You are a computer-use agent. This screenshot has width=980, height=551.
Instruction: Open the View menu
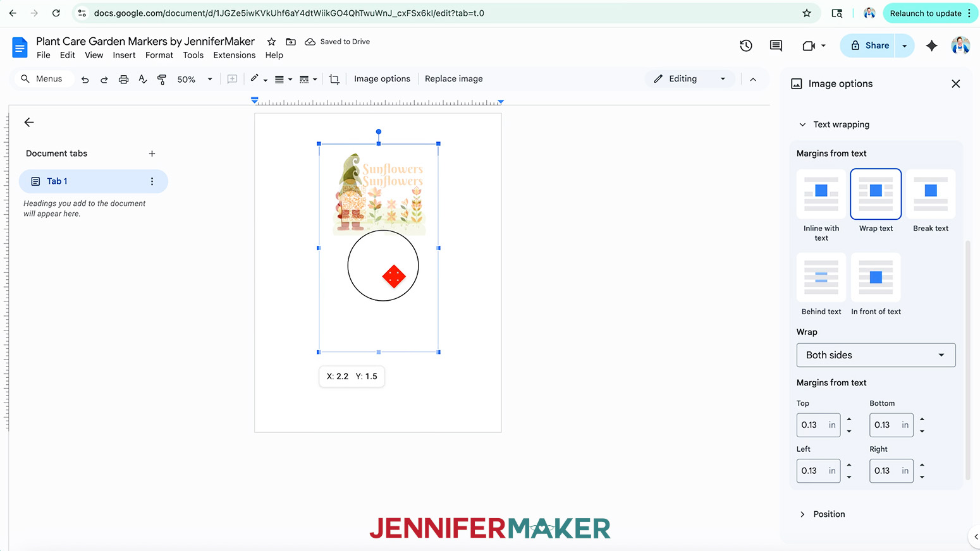[94, 55]
